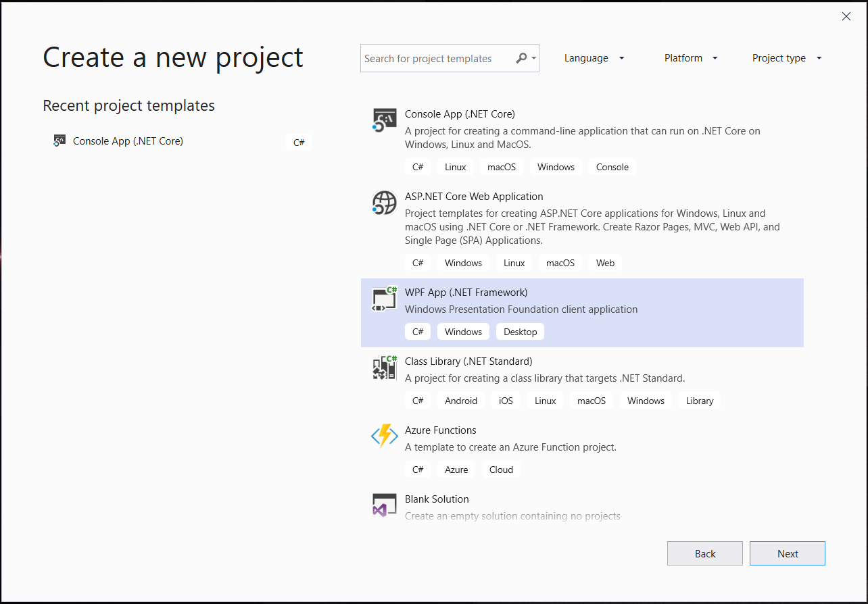Select Azure Functions template title
Image resolution: width=868 pixels, height=604 pixels.
click(441, 430)
